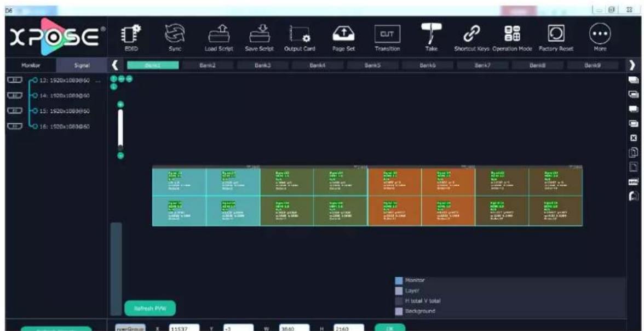The width and height of the screenshot is (644, 331).
Task: Click the single-page icon in right sidebar
Action: click(633, 167)
